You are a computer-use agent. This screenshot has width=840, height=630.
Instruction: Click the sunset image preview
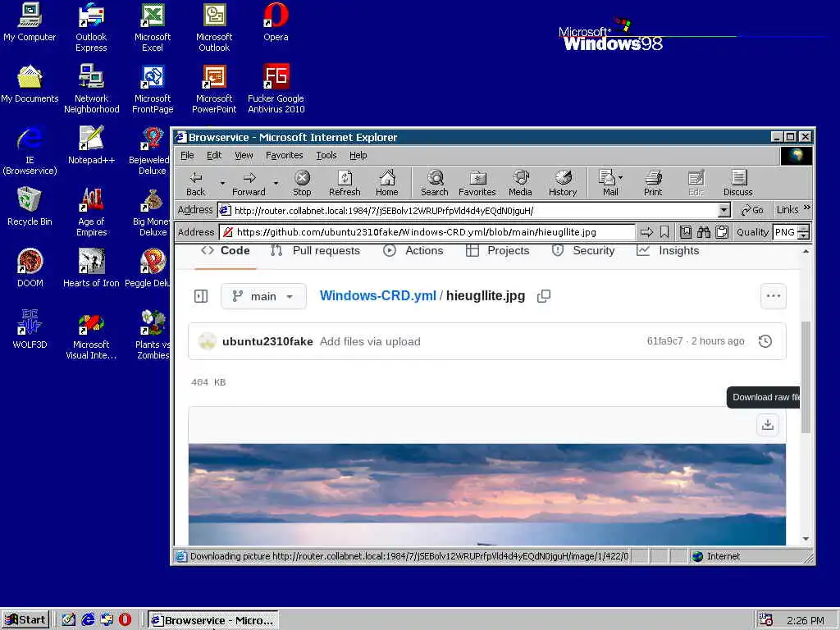[487, 494]
